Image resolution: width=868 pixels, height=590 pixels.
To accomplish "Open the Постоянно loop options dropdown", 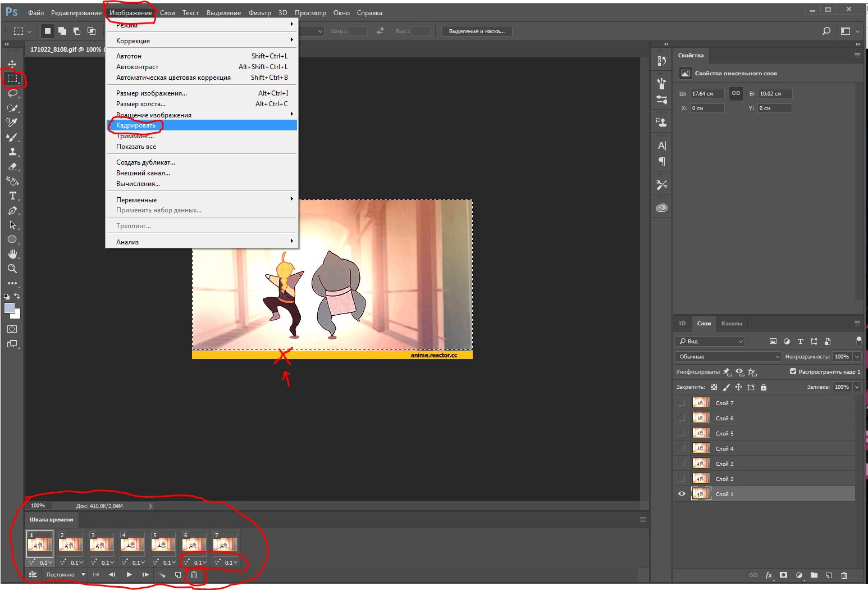I will click(66, 575).
